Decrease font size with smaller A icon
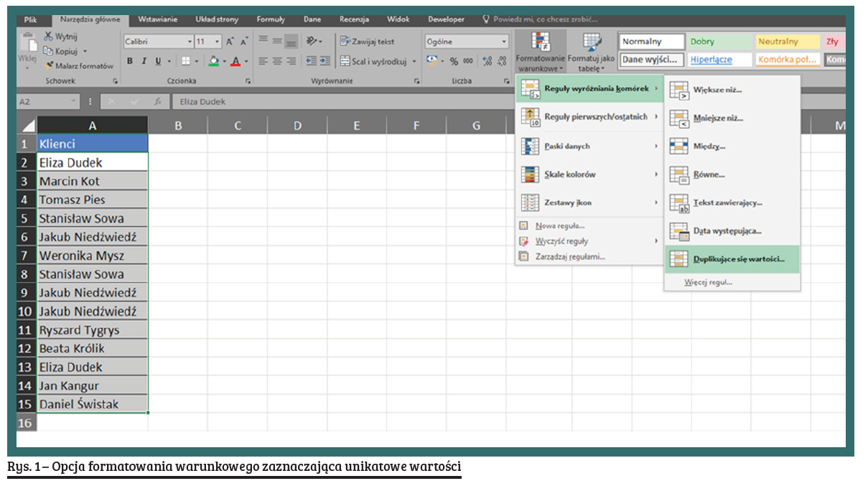 tap(244, 42)
